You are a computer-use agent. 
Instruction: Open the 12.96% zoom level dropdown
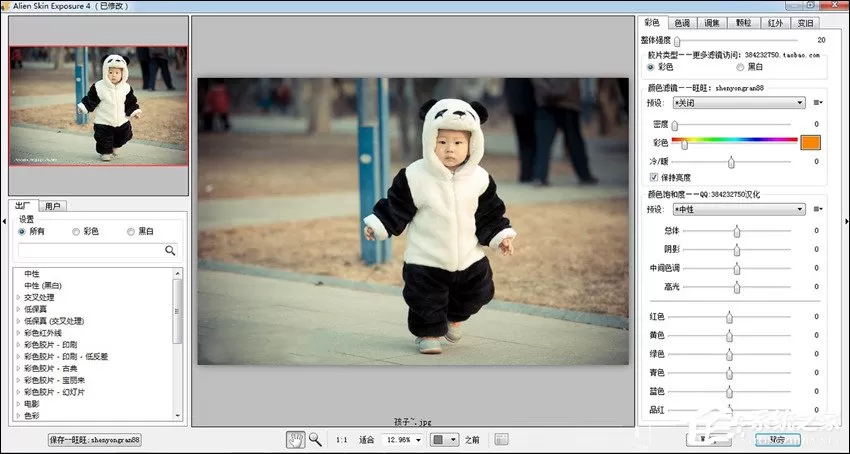402,439
